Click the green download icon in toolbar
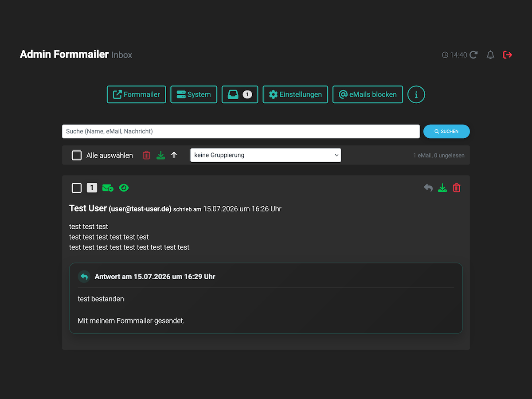 160,155
